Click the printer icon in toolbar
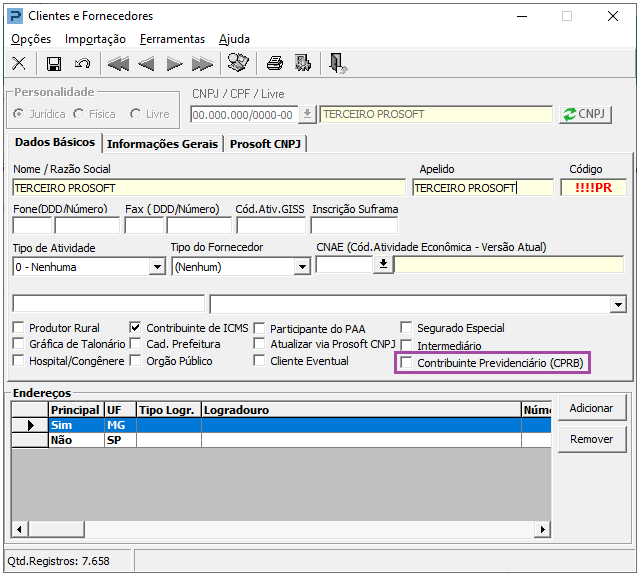 (x=274, y=64)
